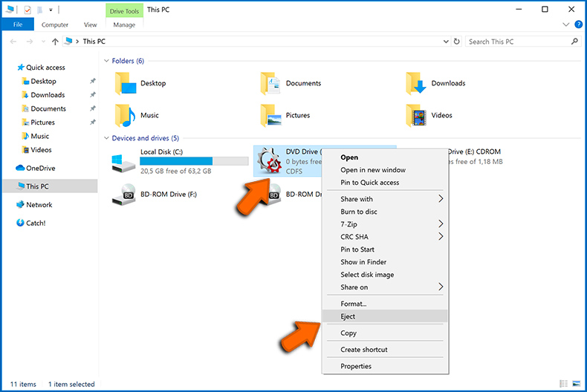This screenshot has width=587, height=392.
Task: Open Pictures under Quick access
Action: coord(38,122)
